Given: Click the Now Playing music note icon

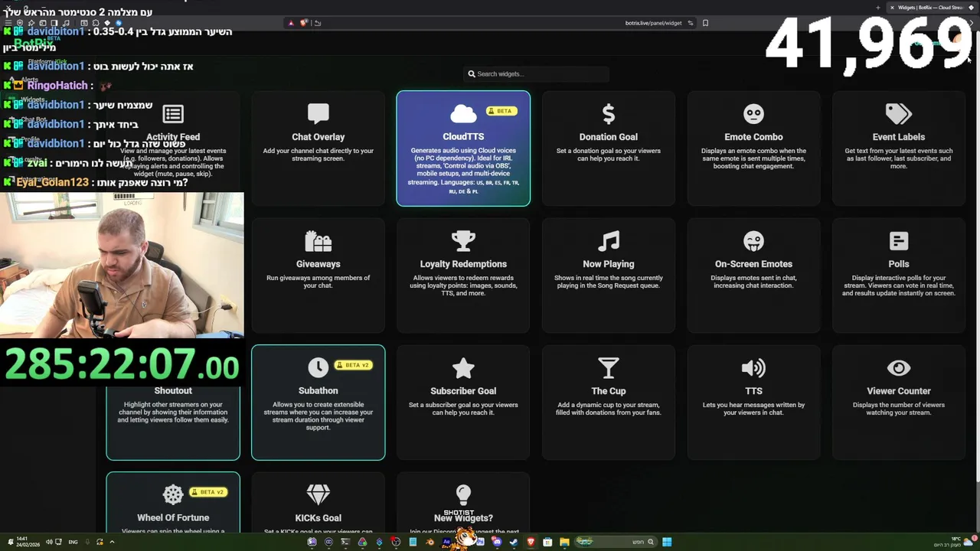Looking at the screenshot, I should (x=609, y=241).
